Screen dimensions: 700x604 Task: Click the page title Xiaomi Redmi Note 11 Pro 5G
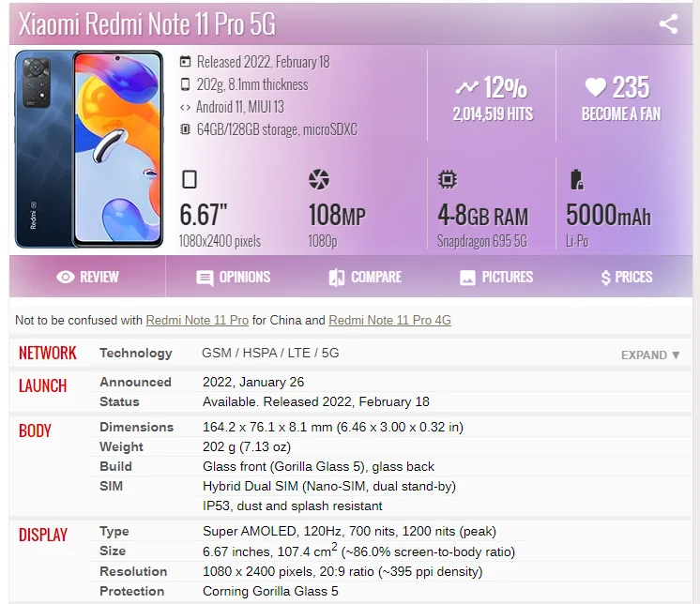147,23
